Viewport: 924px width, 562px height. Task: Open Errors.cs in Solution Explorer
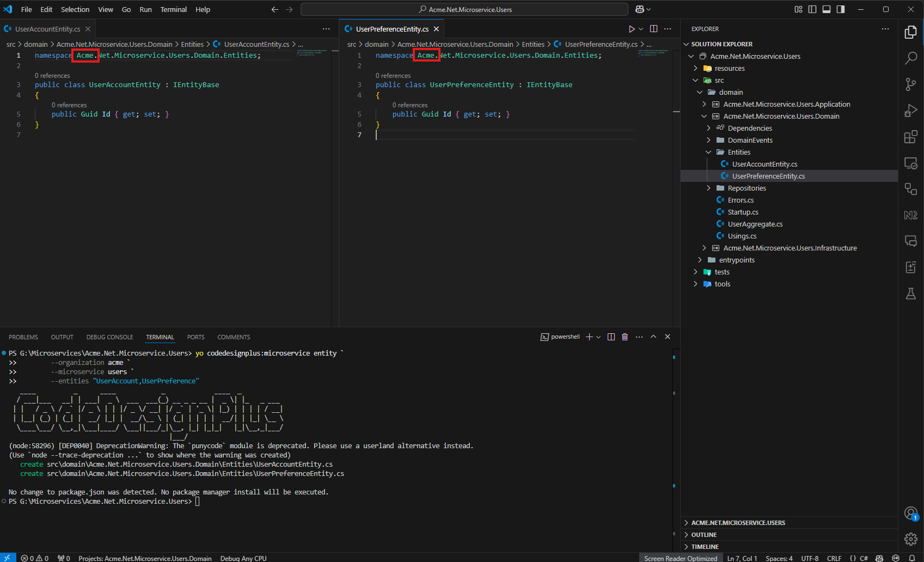tap(741, 200)
